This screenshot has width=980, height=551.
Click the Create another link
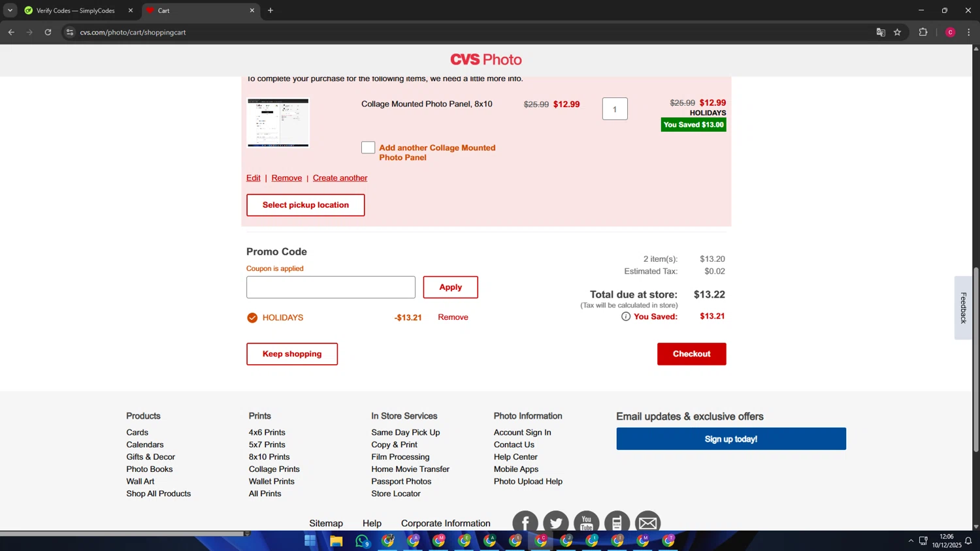(340, 178)
